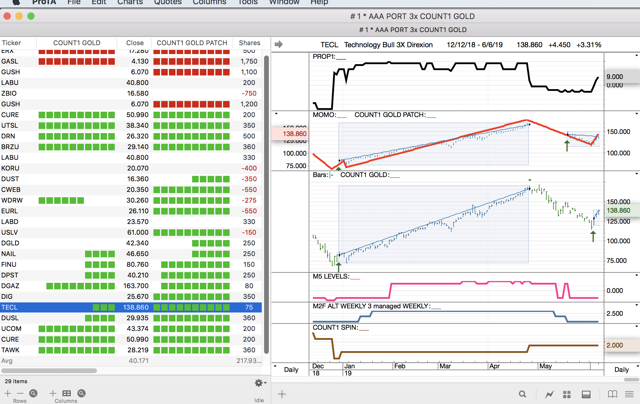Viewport: 640px width, 404px height.
Task: Open the Rows search magnifier
Action: [x=33, y=393]
